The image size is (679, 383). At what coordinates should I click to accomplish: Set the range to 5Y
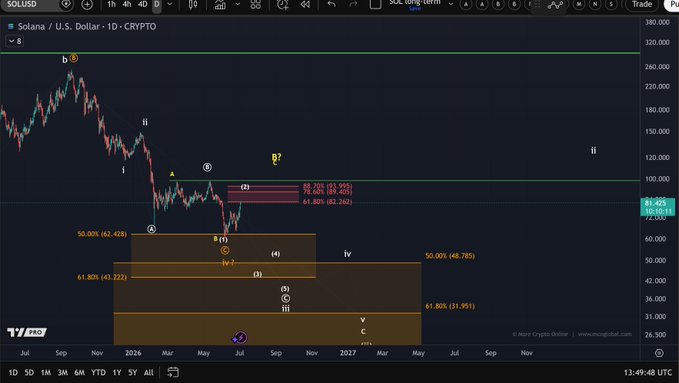coord(133,373)
